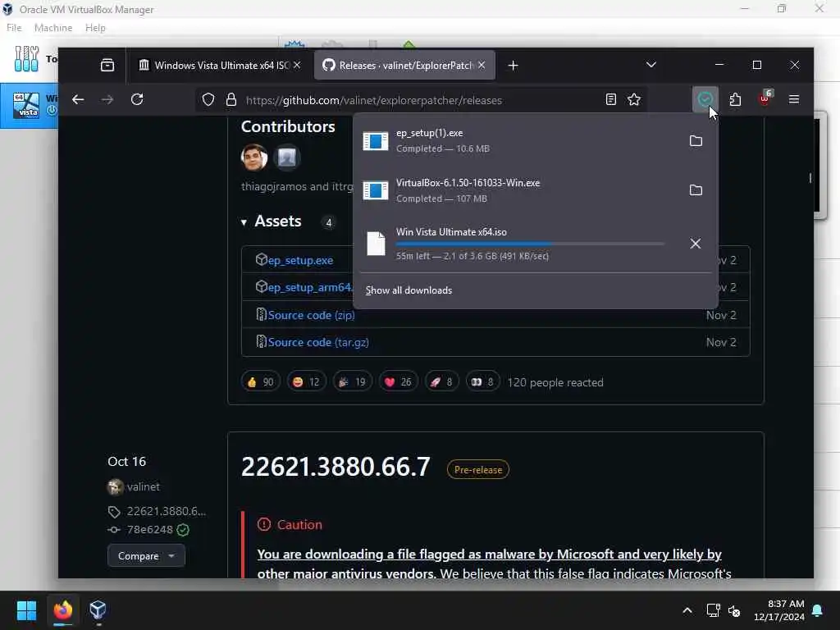Image resolution: width=840 pixels, height=630 pixels.
Task: Open the notification bell icon
Action: tap(818, 610)
